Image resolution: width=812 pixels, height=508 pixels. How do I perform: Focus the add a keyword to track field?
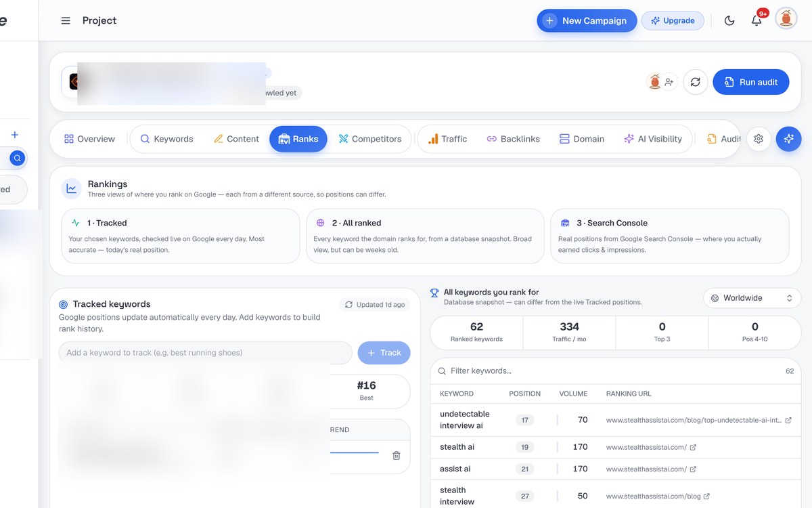point(206,353)
